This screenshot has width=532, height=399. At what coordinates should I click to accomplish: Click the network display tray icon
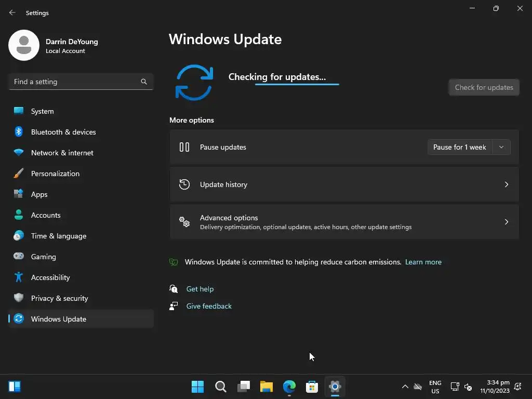click(455, 387)
